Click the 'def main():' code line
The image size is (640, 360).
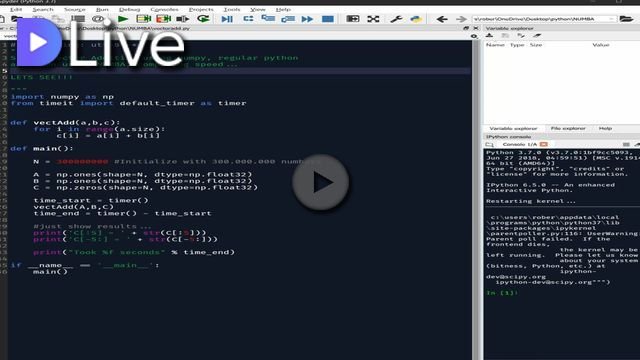(42, 149)
